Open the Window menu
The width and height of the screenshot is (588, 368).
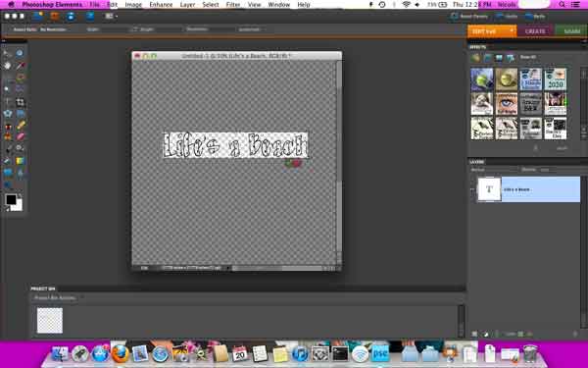278,5
